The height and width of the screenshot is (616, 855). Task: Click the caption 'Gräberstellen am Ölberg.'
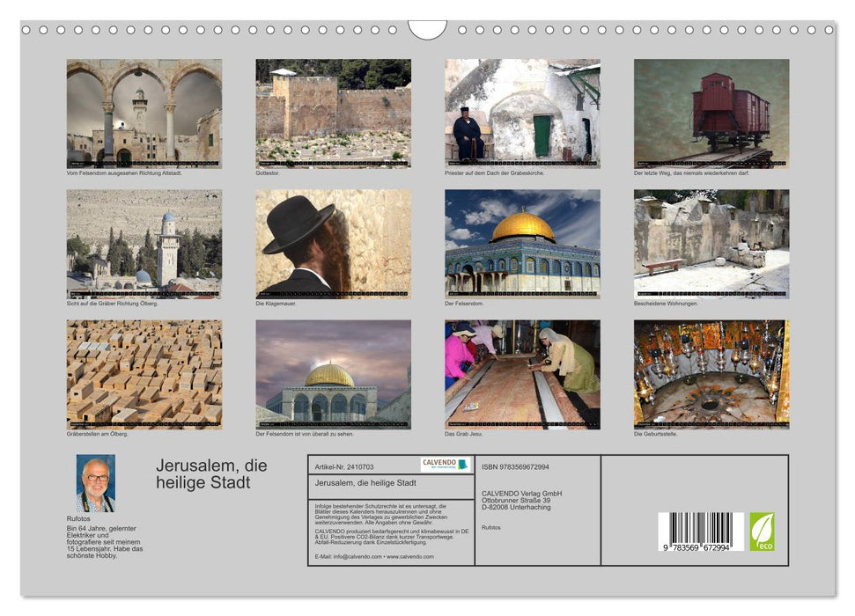97,434
